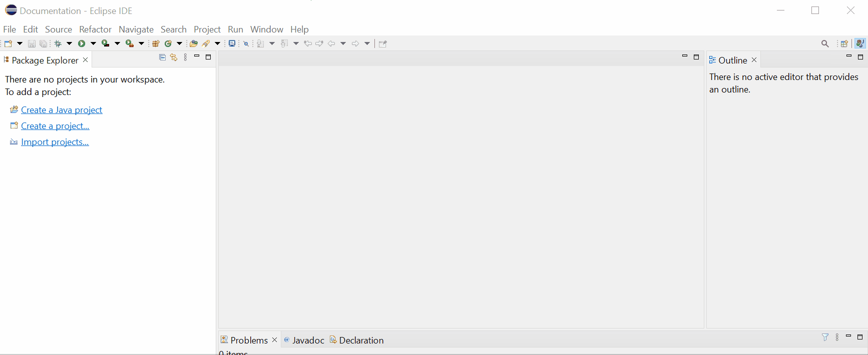
Task: Click the 'Create a Java project' link
Action: point(61,110)
